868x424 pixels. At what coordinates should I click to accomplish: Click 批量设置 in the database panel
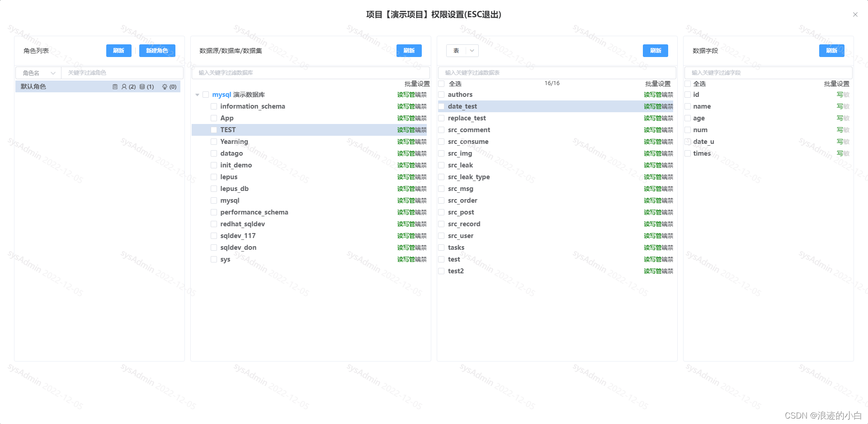pyautogui.click(x=417, y=84)
